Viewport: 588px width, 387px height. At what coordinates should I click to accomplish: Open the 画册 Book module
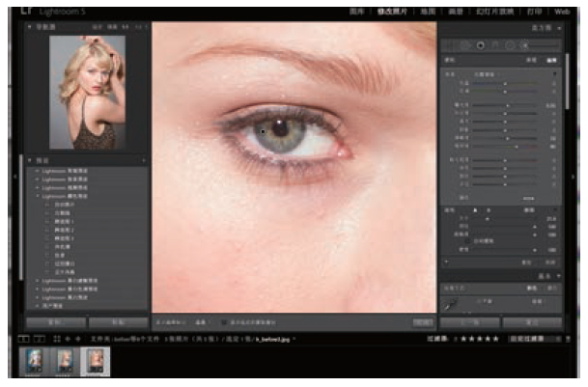456,12
